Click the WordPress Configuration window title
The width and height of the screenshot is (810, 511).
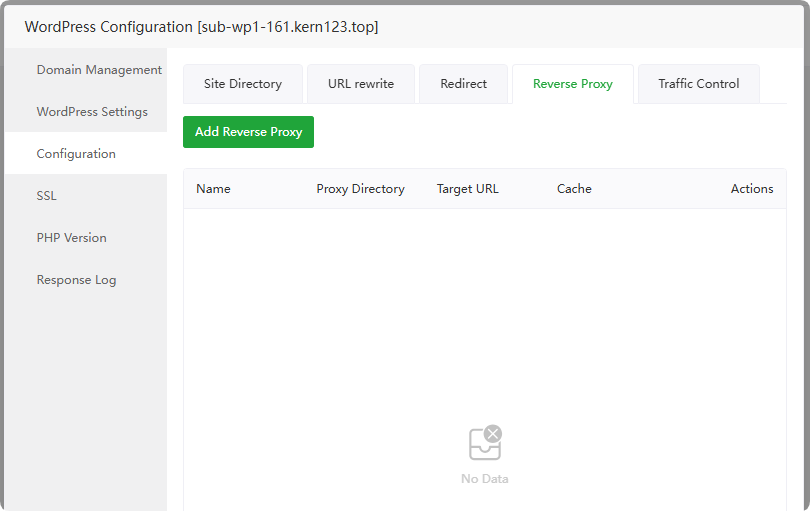[x=201, y=27]
